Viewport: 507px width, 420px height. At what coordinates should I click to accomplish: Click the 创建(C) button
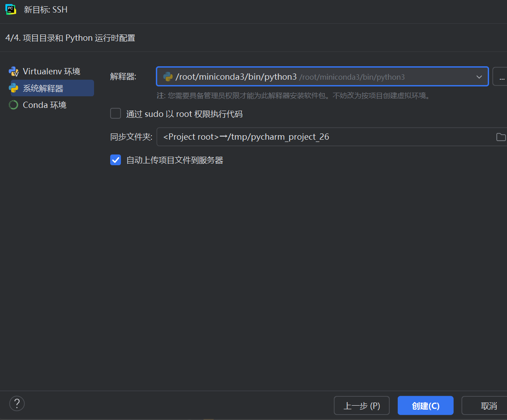click(x=425, y=406)
